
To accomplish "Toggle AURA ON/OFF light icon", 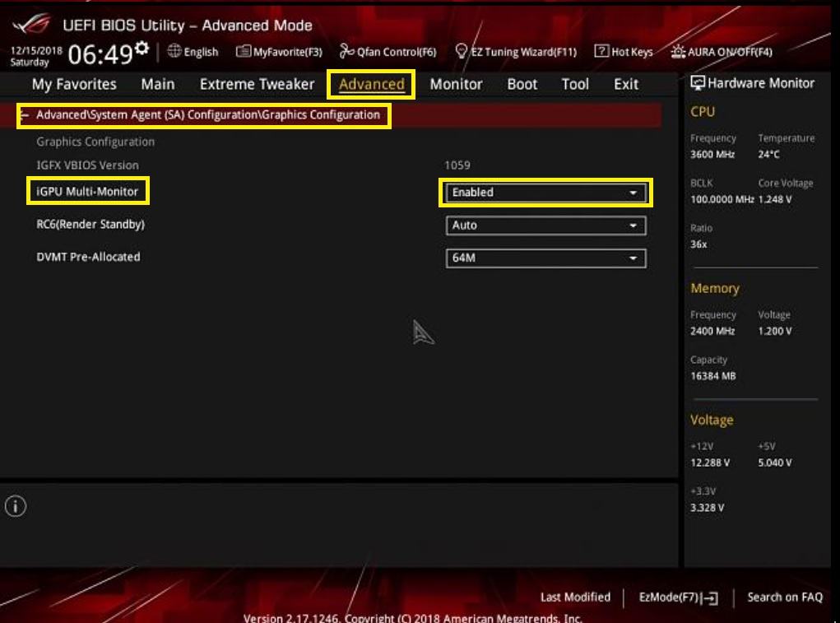I will click(678, 51).
